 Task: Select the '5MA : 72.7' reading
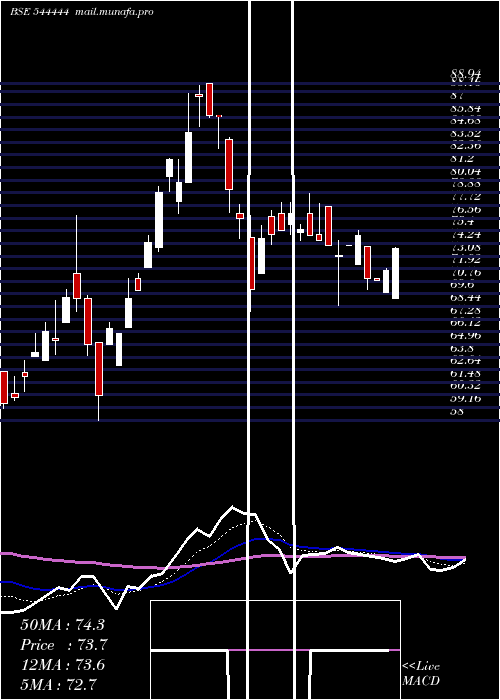click(x=59, y=684)
